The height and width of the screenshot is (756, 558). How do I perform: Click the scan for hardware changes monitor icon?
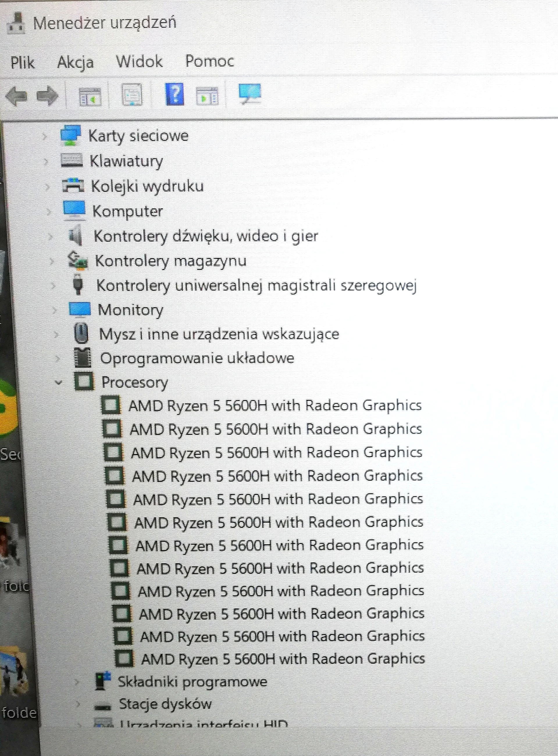[x=249, y=93]
